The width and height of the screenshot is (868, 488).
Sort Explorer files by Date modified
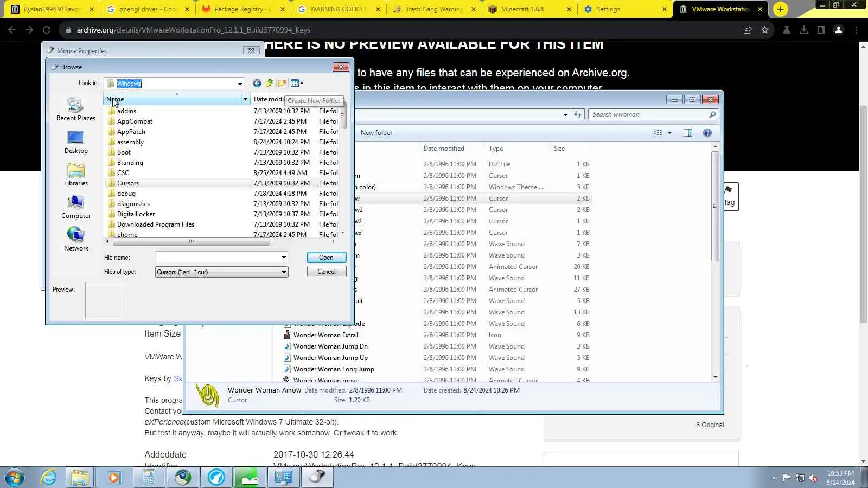coord(444,149)
